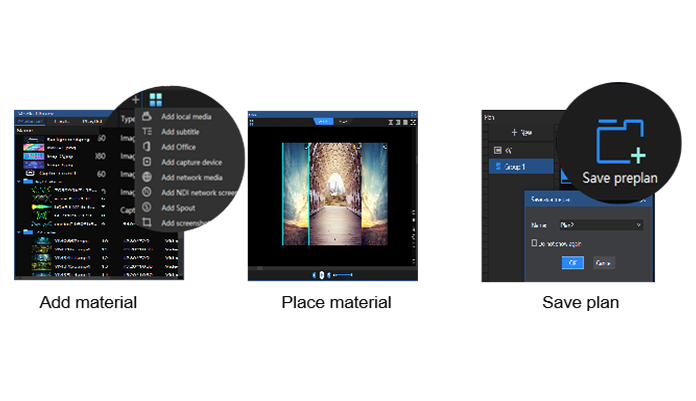The image size is (696, 401).
Task: Open the Name dropdown in save dialog
Action: 601,225
